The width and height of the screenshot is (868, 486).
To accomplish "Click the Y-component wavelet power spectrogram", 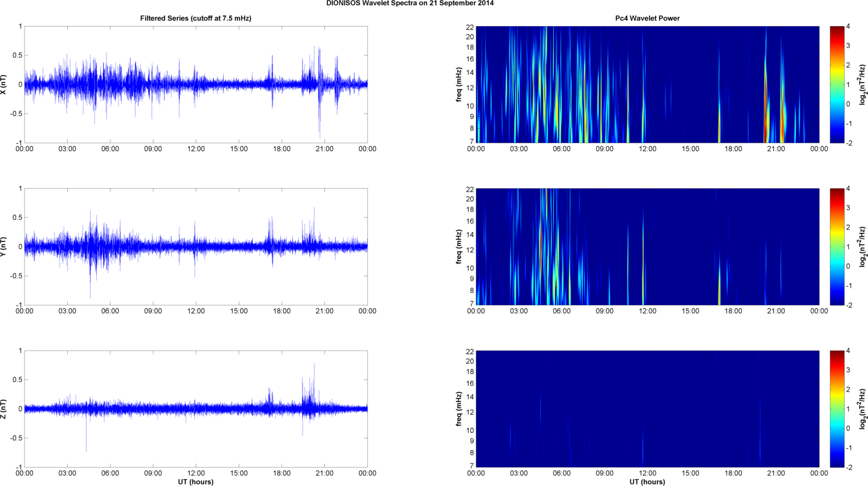I will pos(647,247).
